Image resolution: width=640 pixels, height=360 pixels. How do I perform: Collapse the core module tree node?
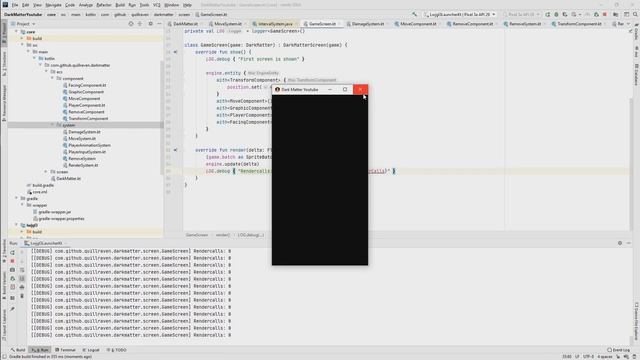pyautogui.click(x=17, y=31)
